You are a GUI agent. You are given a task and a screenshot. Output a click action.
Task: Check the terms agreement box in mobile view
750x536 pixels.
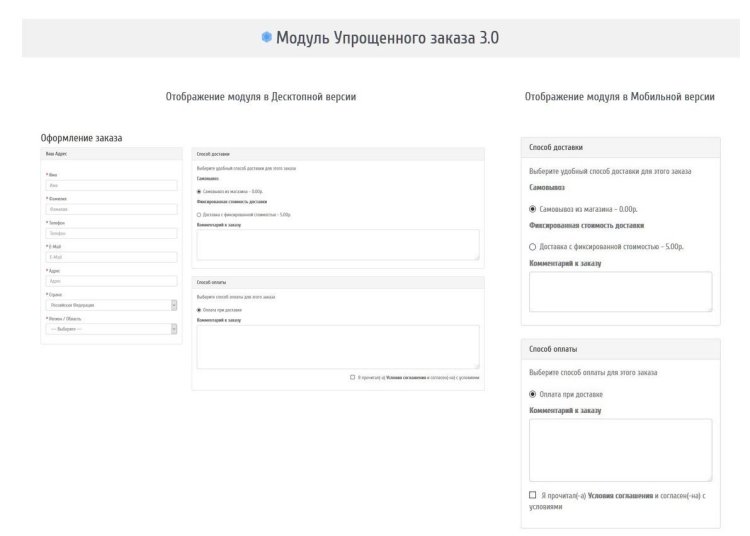click(532, 495)
